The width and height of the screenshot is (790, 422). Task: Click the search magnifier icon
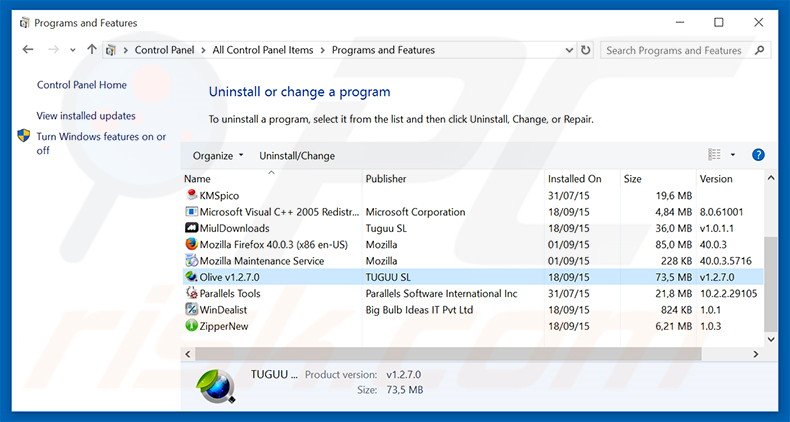[x=760, y=50]
